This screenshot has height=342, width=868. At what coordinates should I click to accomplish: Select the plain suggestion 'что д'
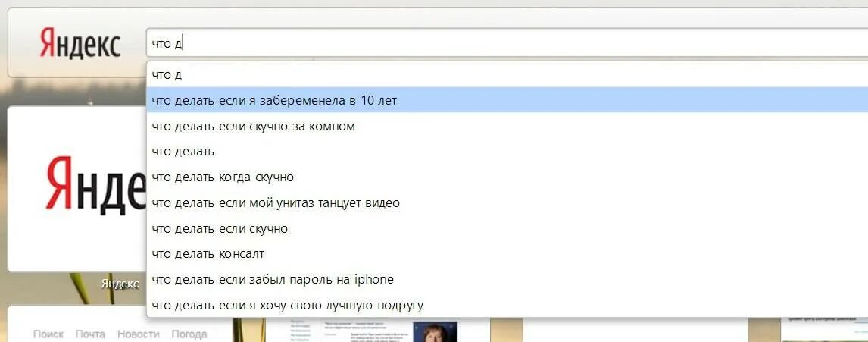[507, 75]
